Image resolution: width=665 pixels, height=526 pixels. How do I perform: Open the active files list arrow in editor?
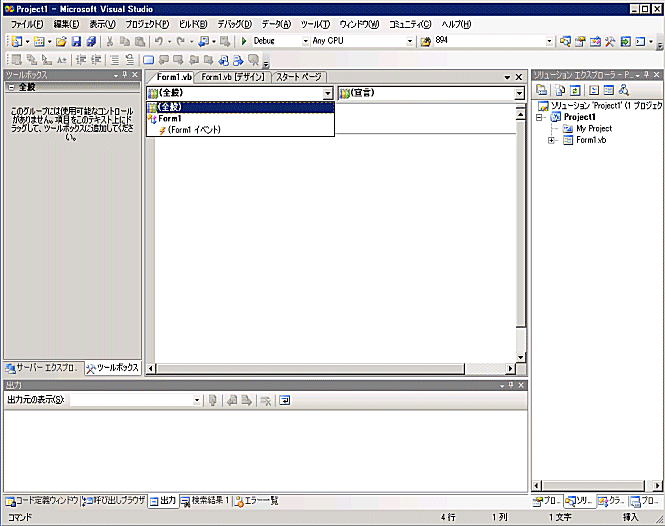click(507, 77)
